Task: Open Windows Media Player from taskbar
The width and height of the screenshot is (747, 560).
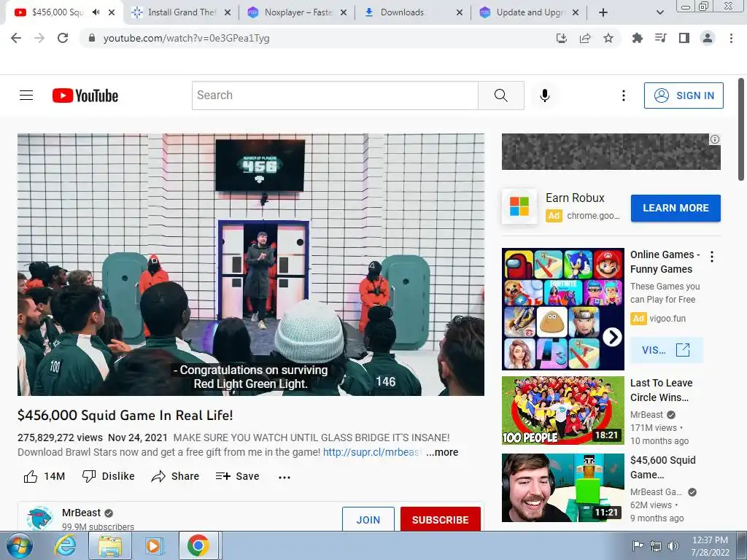Action: coord(154,545)
